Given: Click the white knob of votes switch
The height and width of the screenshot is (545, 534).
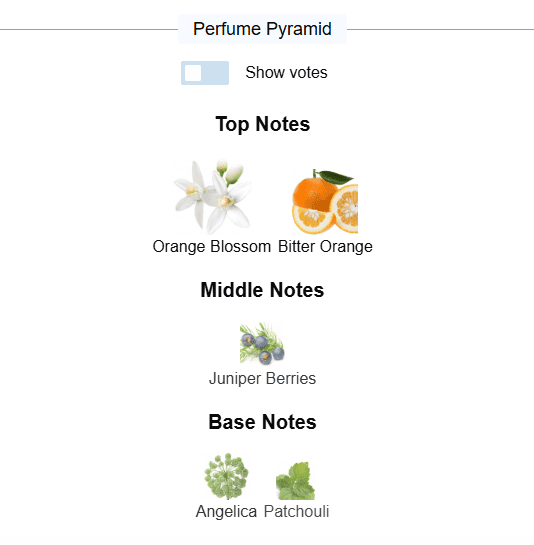Looking at the screenshot, I should 193,73.
